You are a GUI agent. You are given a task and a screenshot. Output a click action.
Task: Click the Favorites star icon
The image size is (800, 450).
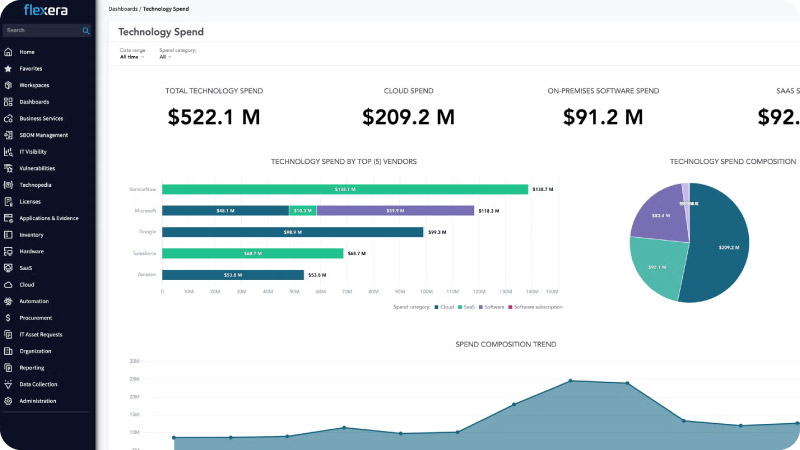click(x=8, y=68)
